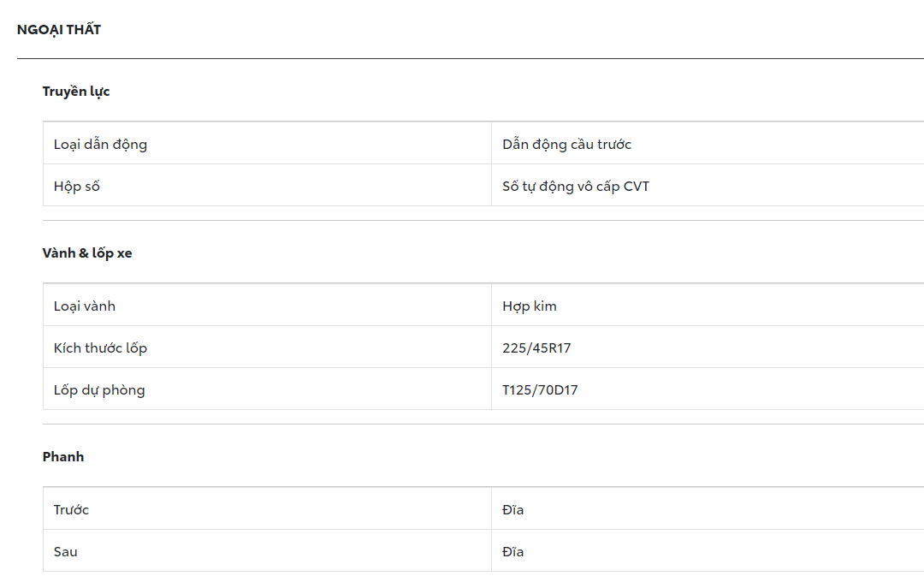Click the Hộp số row label
924x582 pixels.
pos(77,187)
